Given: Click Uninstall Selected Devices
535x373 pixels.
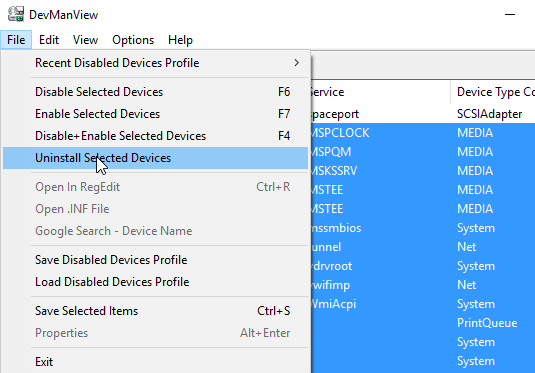Looking at the screenshot, I should pyautogui.click(x=155, y=158).
